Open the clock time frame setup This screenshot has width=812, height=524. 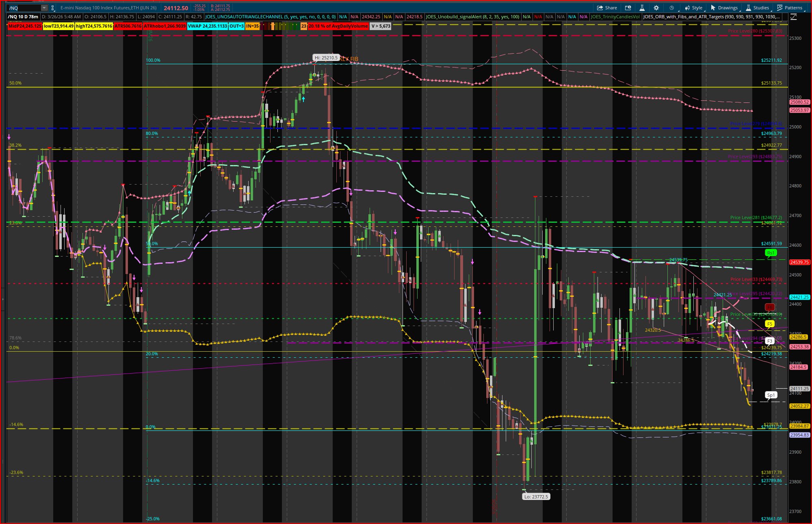pyautogui.click(x=672, y=8)
